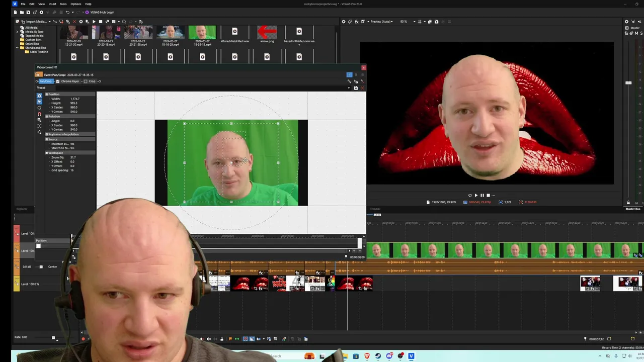Toggle lock aspect ratio icon in Pan/Crop
Viewport: 644px width, 362px height.
(39, 120)
